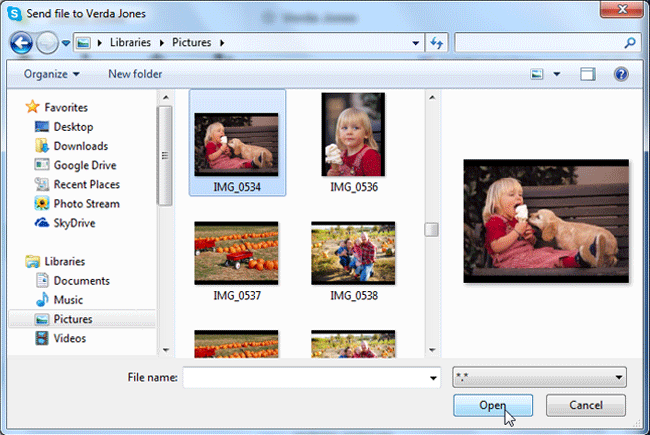This screenshot has height=435, width=650.
Task: Open the Music library
Action: [68, 300]
